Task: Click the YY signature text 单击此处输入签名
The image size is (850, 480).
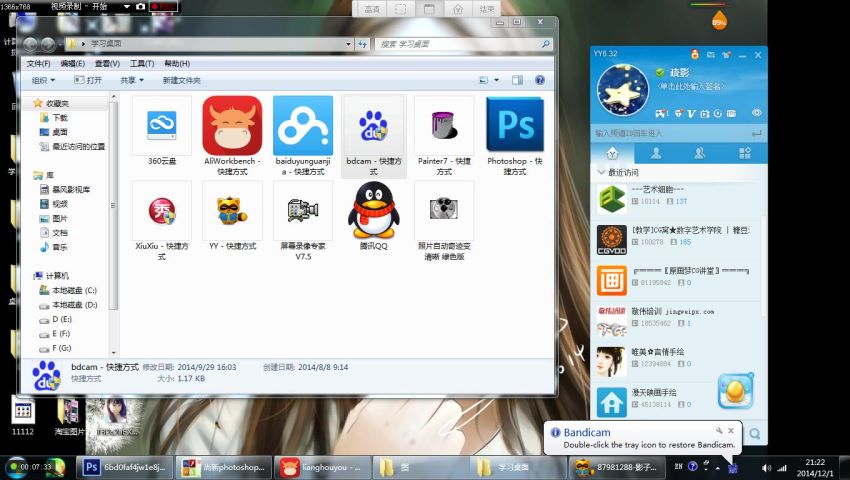Action: tap(690, 86)
